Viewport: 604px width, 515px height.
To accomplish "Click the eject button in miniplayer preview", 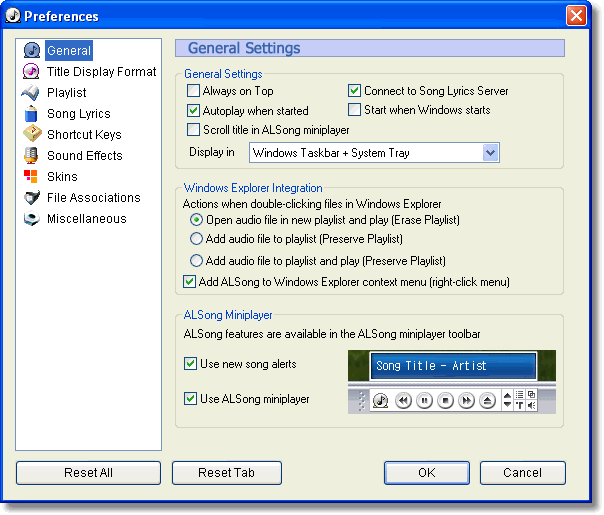I will pyautogui.click(x=487, y=401).
